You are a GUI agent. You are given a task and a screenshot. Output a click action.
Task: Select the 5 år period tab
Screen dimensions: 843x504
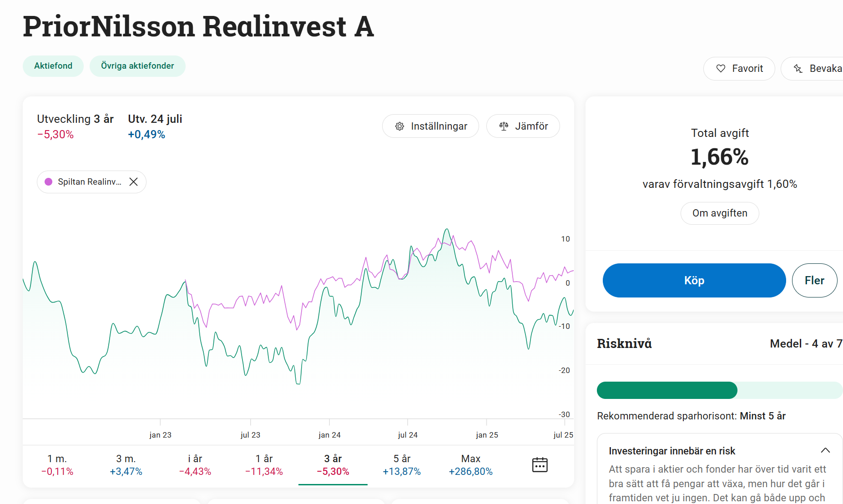(402, 465)
